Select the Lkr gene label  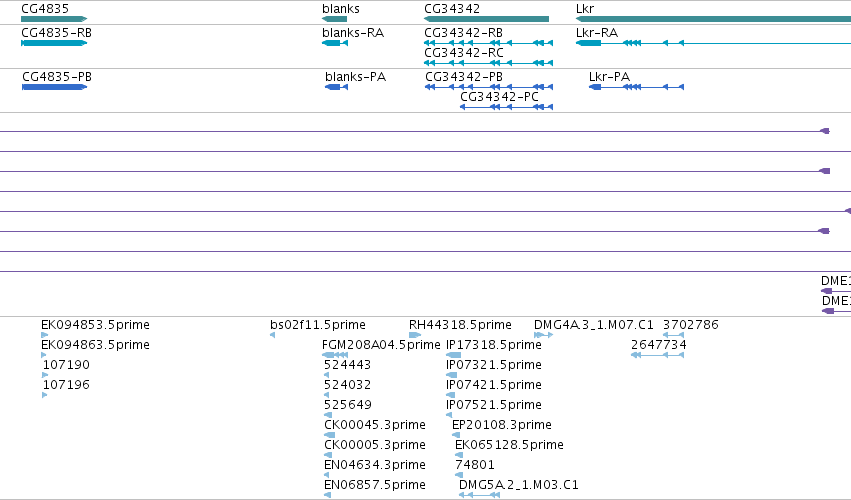coord(585,9)
